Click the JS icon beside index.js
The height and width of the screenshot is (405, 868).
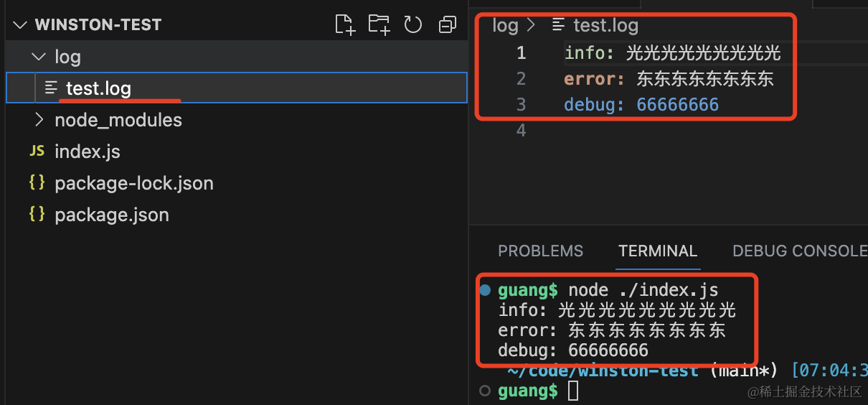coord(37,152)
